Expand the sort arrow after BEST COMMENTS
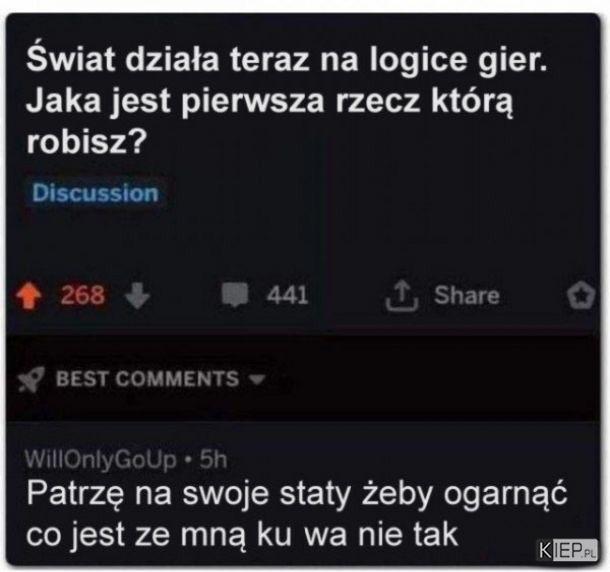 [256, 379]
